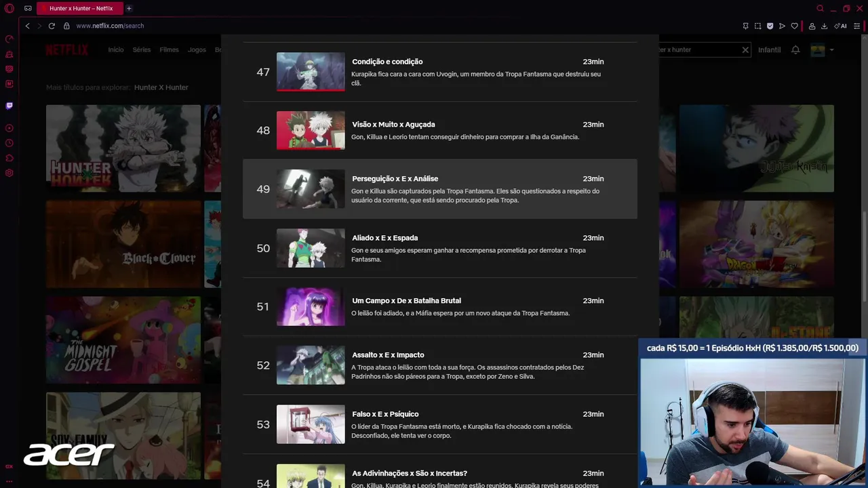Screen dimensions: 868x488
Task: Click the Netflix logo
Action: coord(66,49)
